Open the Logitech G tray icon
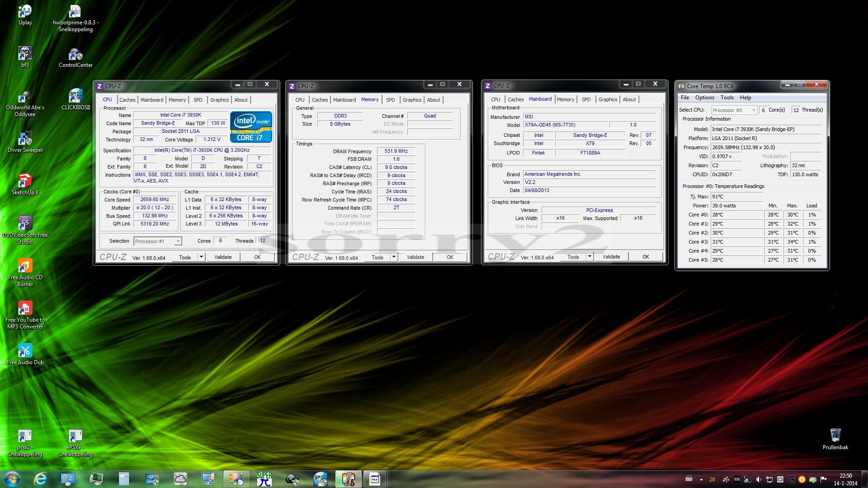Viewport: 868px width, 488px height. tap(791, 479)
